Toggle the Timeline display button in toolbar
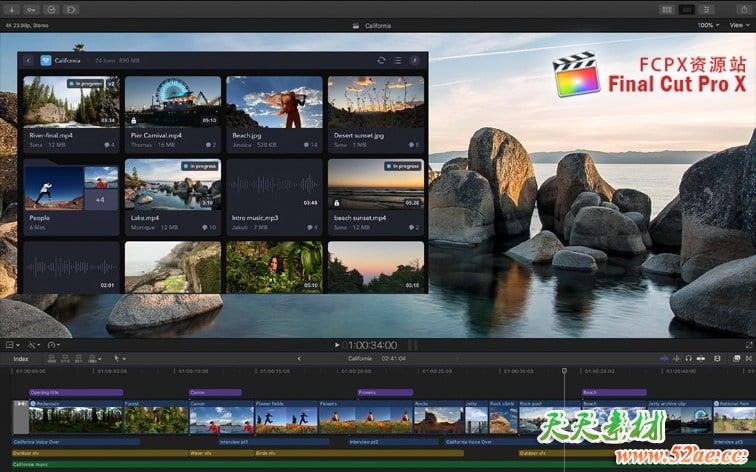Viewport: 756px width, 472px height. (687, 10)
